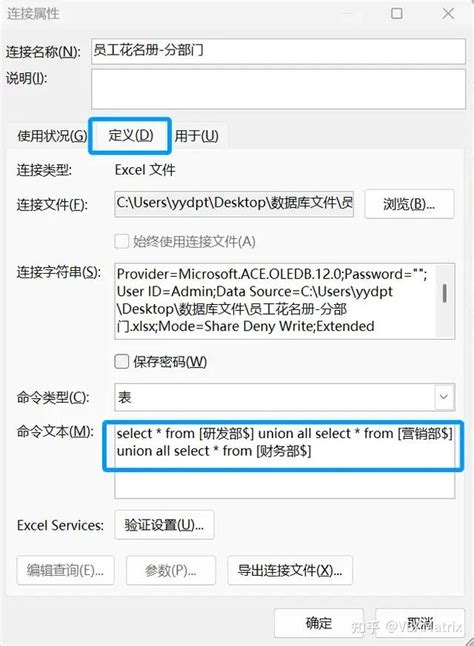Click the 取消 button
Viewport: 474px width, 646px height.
pyautogui.click(x=420, y=623)
